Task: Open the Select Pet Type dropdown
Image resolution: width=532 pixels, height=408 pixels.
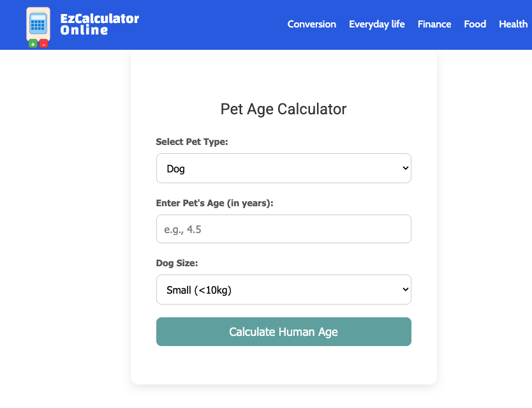Action: click(x=284, y=168)
